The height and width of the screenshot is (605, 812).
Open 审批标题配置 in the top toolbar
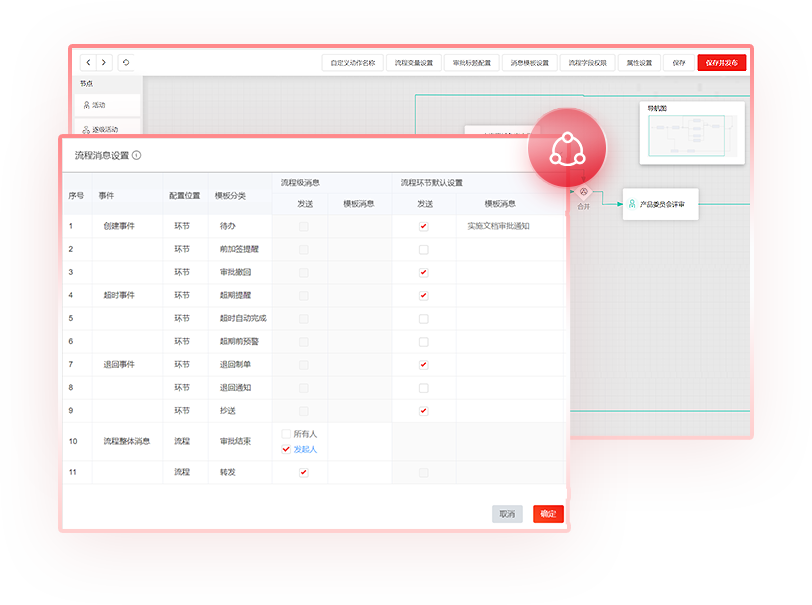(472, 62)
